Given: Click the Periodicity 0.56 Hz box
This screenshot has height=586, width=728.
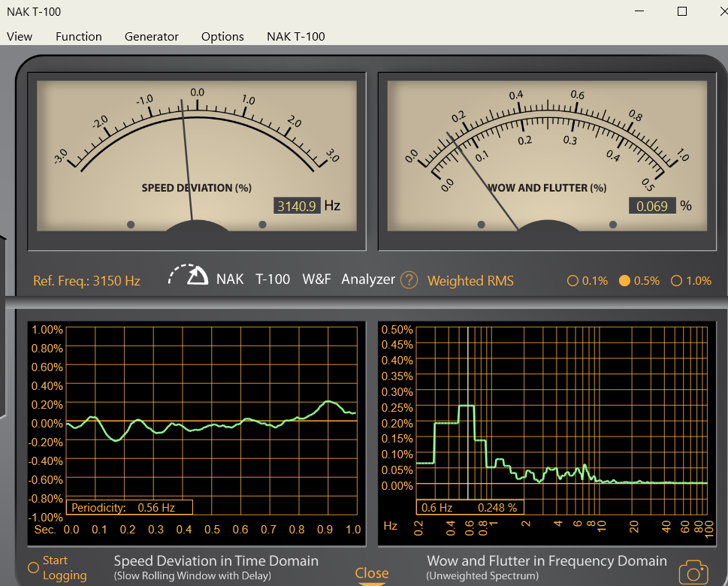Looking at the screenshot, I should tap(129, 507).
